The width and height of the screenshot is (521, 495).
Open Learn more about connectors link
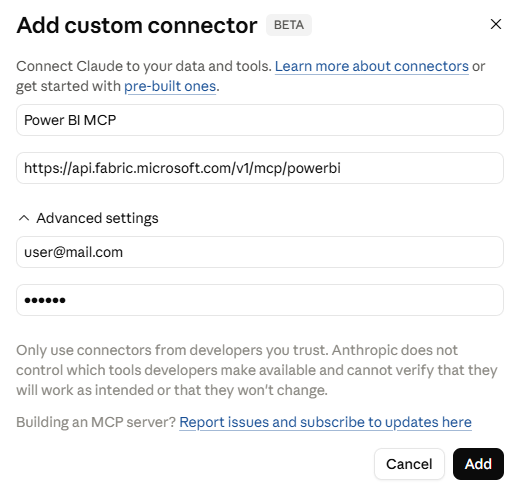(x=372, y=66)
